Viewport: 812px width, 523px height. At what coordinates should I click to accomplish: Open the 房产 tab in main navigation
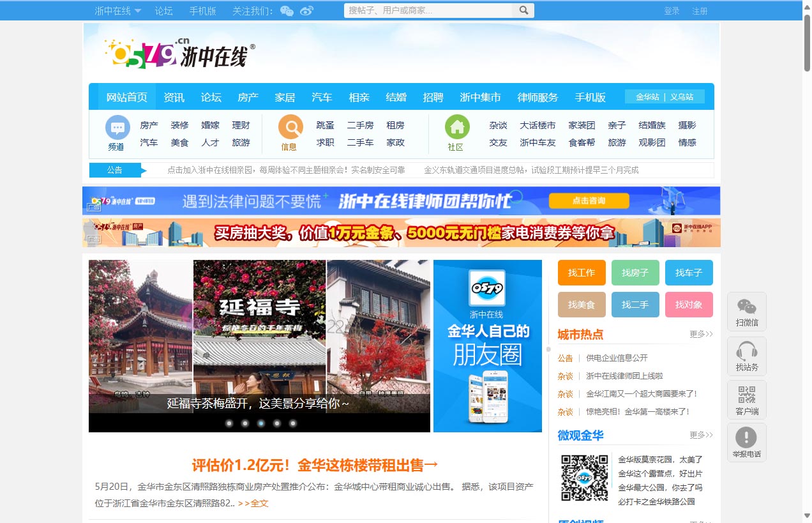pos(248,97)
